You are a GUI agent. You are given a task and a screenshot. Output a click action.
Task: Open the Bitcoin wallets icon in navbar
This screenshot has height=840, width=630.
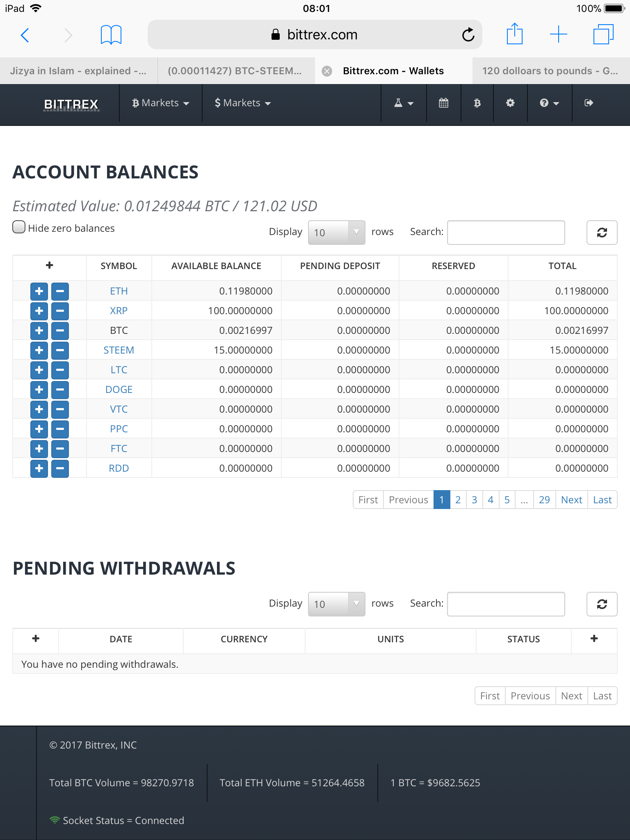tap(477, 103)
